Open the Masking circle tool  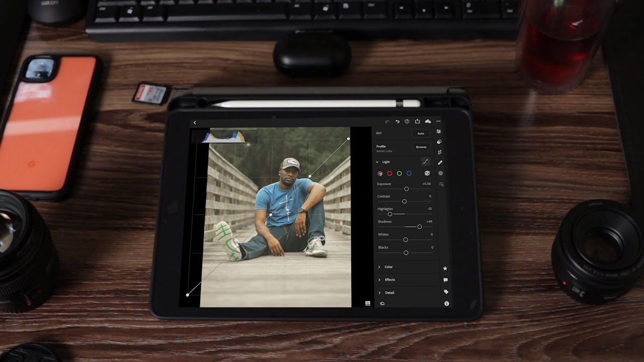pyautogui.click(x=441, y=173)
